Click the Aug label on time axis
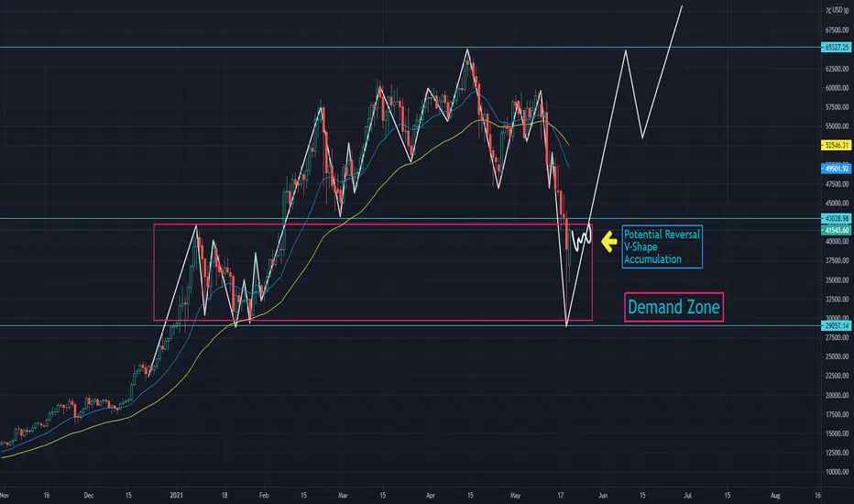The height and width of the screenshot is (504, 854). pos(775,495)
